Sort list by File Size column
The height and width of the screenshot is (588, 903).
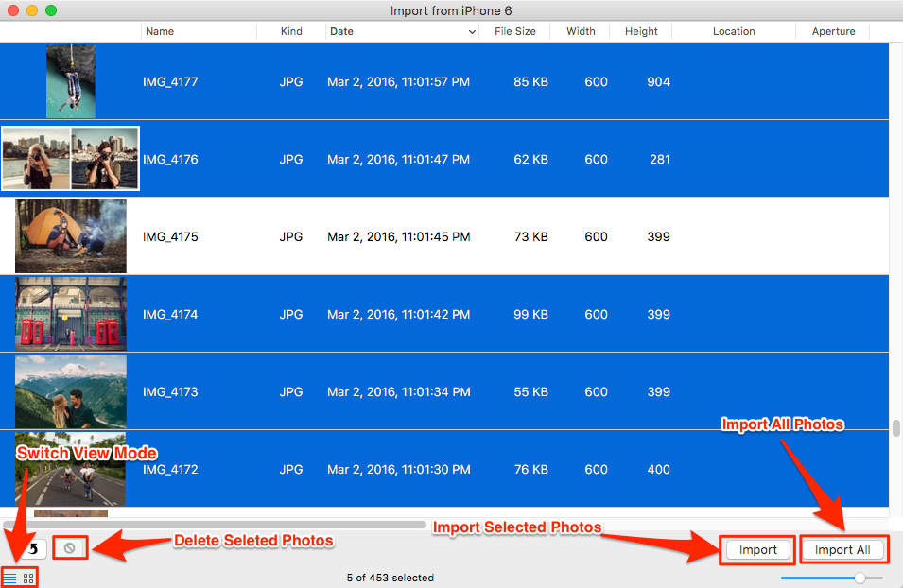[x=514, y=31]
